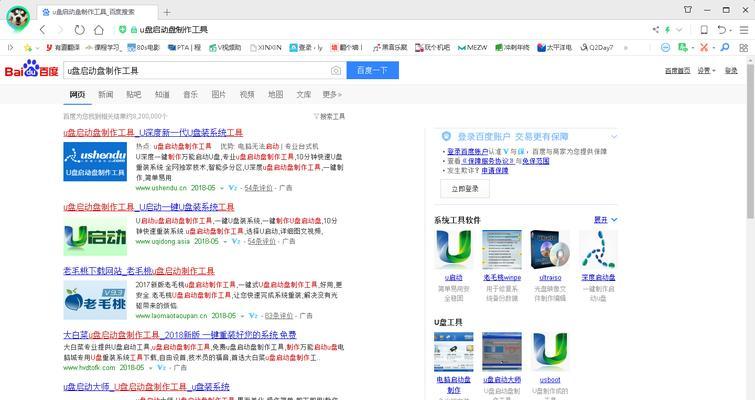Open the usboot link under U盘工具
Screen dimensions: 755x400
[550, 380]
